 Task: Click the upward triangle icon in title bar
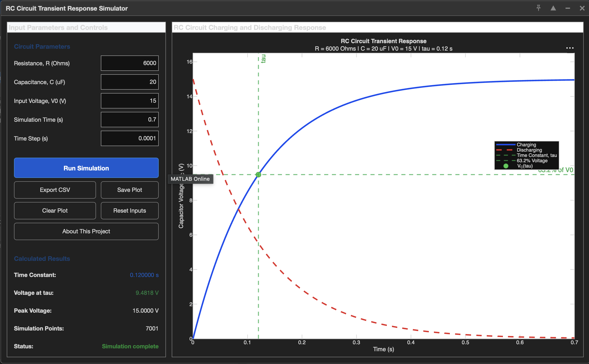tap(553, 8)
